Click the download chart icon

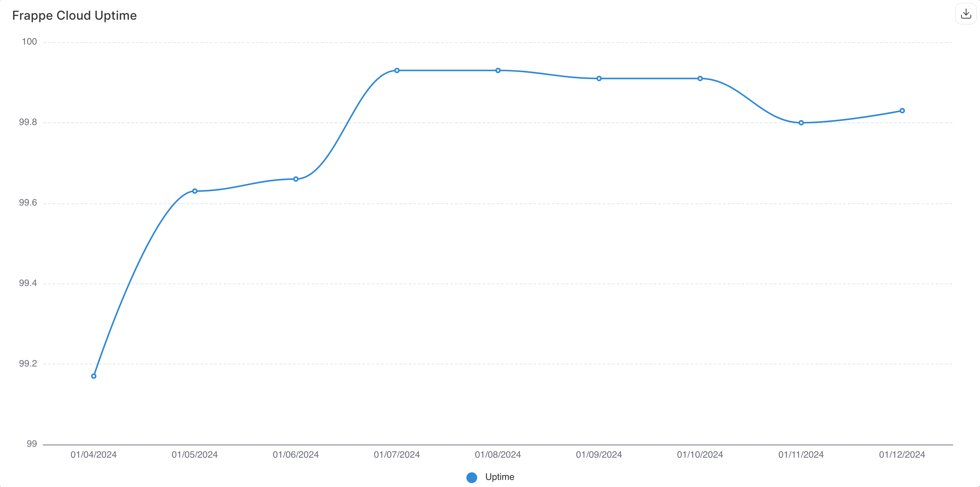[x=966, y=14]
